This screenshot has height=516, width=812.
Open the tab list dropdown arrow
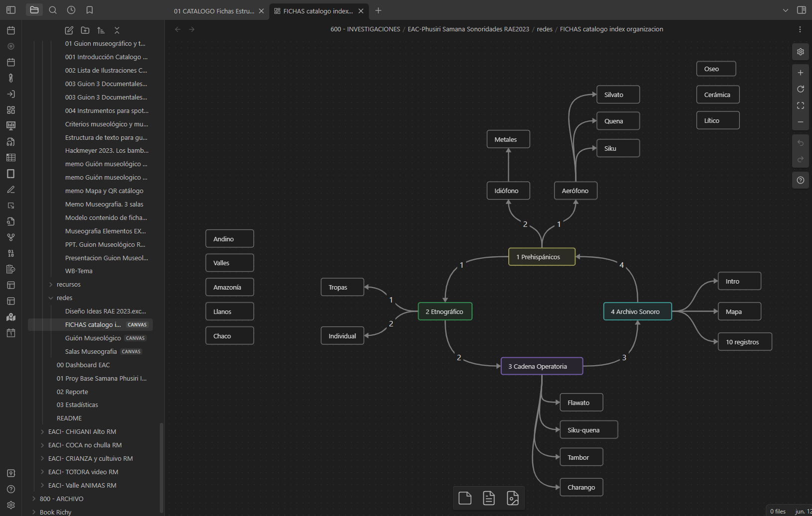[786, 10]
